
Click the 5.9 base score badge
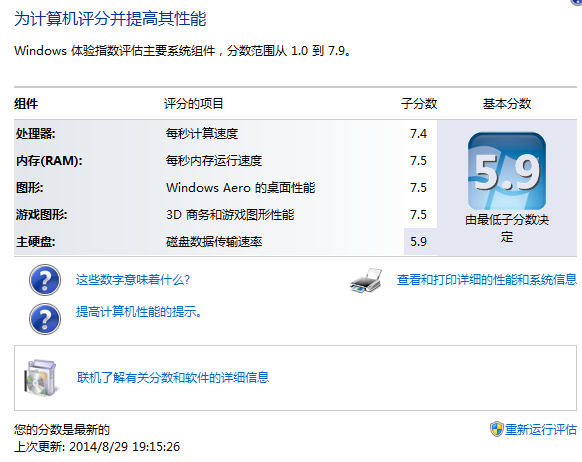pyautogui.click(x=507, y=171)
